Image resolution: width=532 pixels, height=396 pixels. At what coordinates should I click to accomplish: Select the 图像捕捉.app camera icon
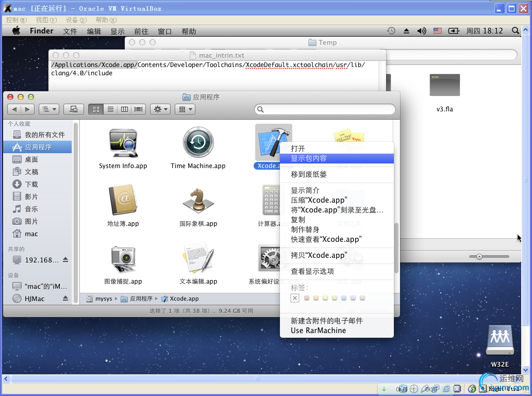[x=123, y=259]
